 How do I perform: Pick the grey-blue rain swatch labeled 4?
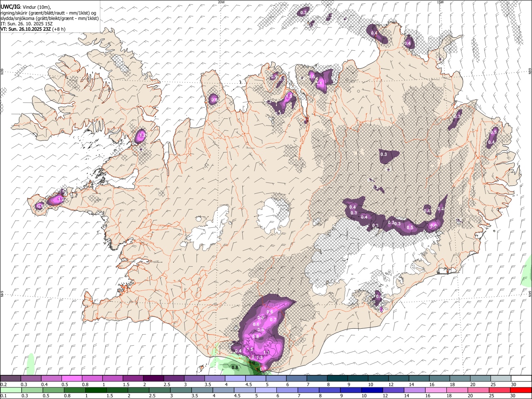point(223,390)
